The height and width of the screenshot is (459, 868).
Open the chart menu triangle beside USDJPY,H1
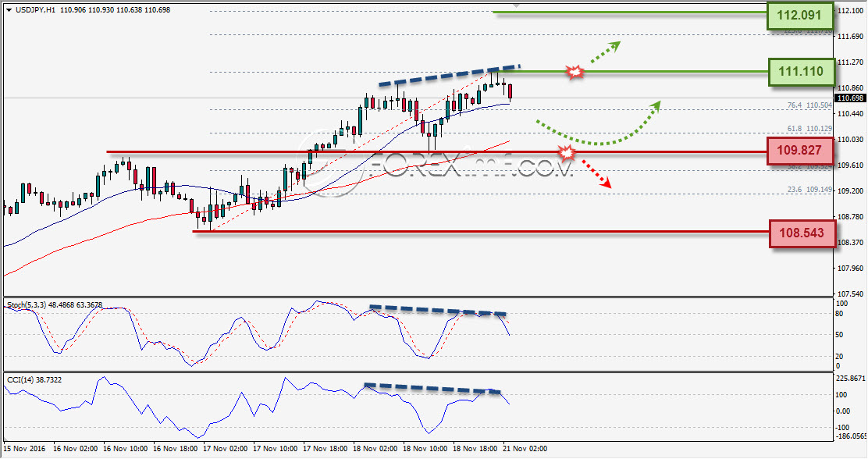click(9, 10)
